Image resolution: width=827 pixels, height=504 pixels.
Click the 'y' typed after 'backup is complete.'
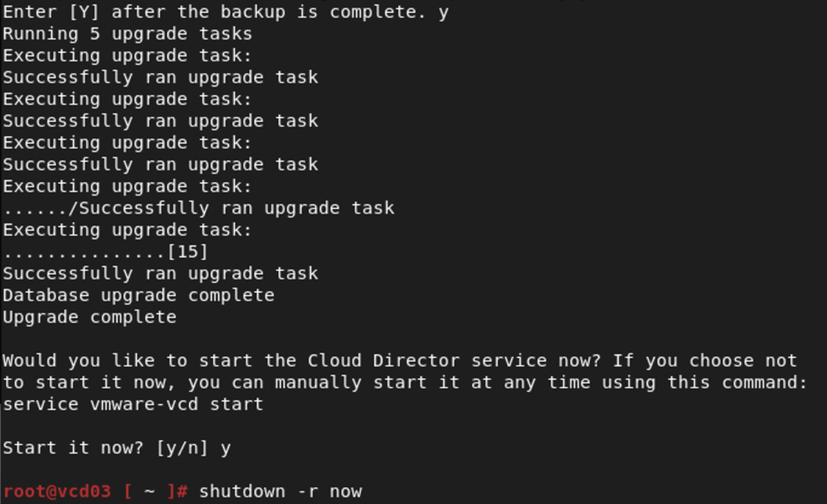click(x=443, y=13)
